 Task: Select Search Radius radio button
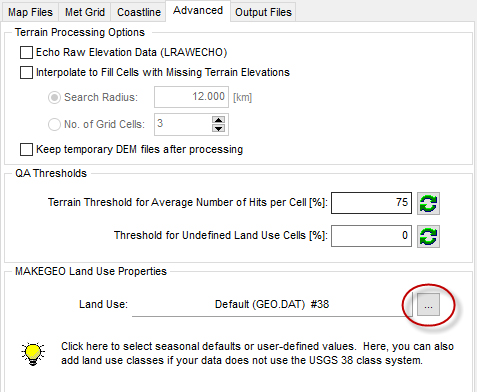[x=54, y=97]
